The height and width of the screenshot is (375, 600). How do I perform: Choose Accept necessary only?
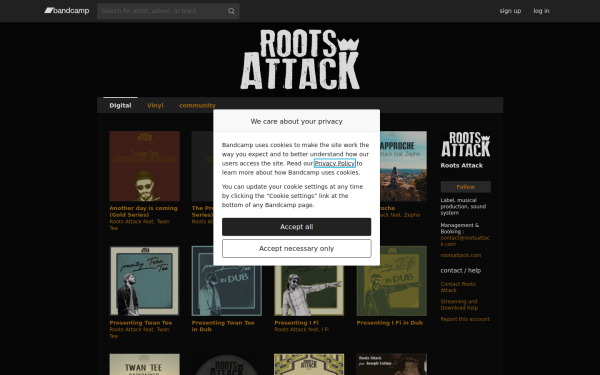pos(297,249)
